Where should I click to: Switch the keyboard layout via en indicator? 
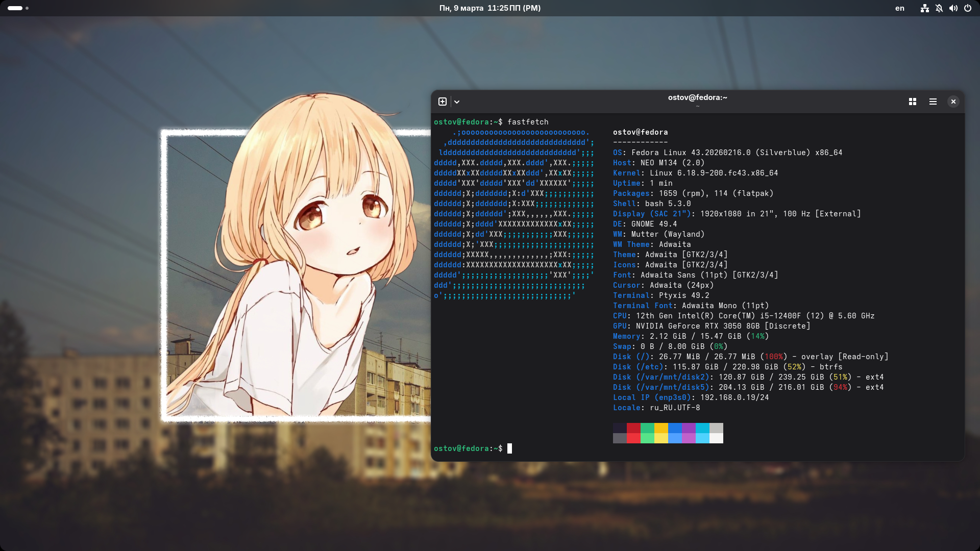(x=900, y=8)
